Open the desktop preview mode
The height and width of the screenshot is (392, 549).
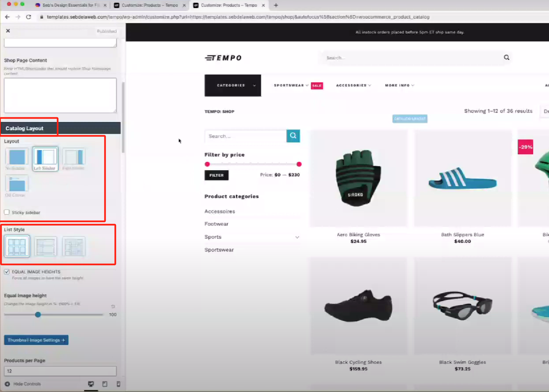(x=91, y=384)
